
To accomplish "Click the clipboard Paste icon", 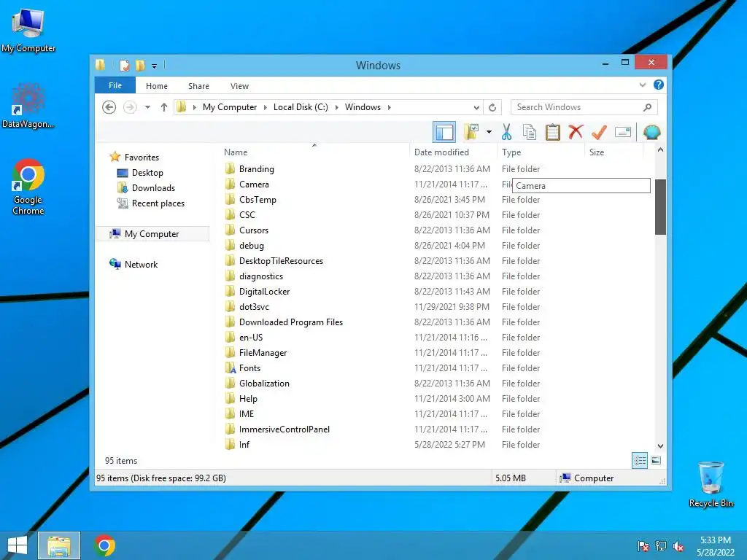I will 553,133.
